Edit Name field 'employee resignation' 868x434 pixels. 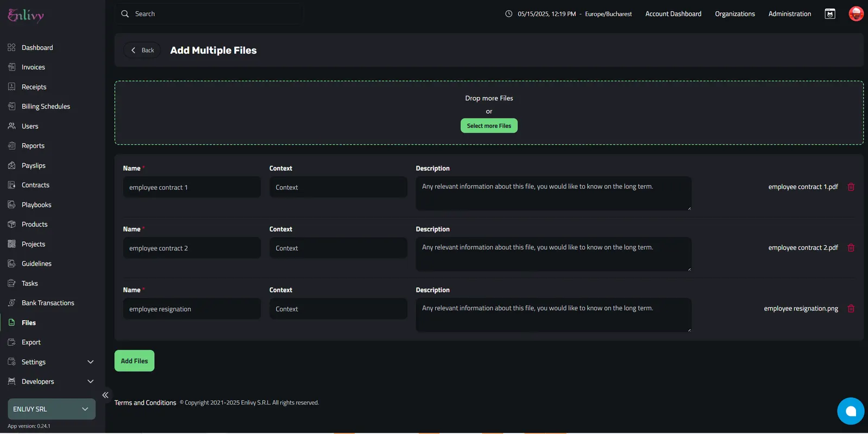click(192, 309)
